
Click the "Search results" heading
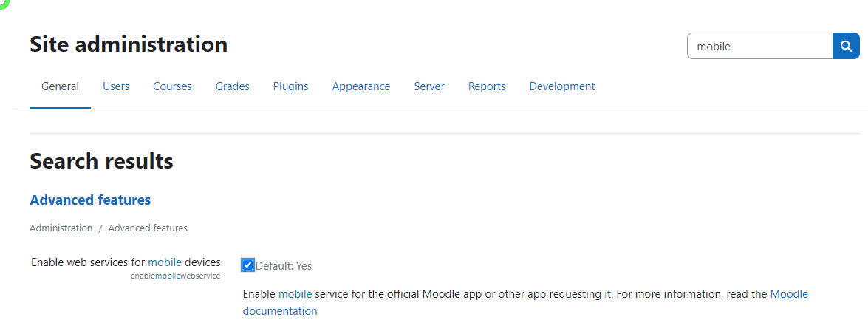(x=101, y=161)
